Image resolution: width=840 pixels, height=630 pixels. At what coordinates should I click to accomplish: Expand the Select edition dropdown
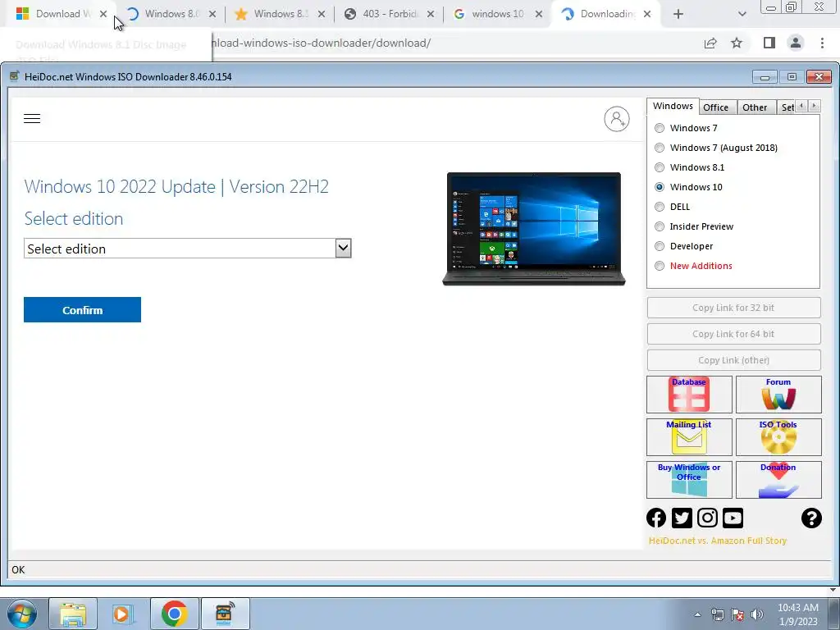(344, 248)
